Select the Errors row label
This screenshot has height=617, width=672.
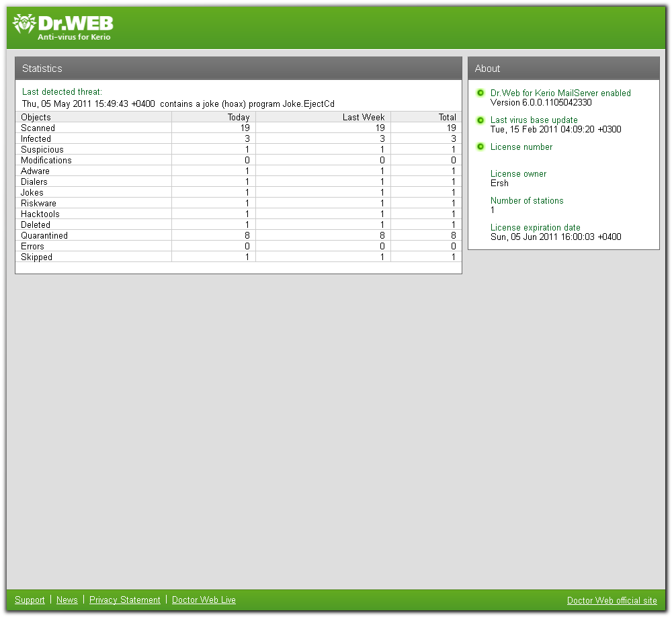click(x=32, y=246)
